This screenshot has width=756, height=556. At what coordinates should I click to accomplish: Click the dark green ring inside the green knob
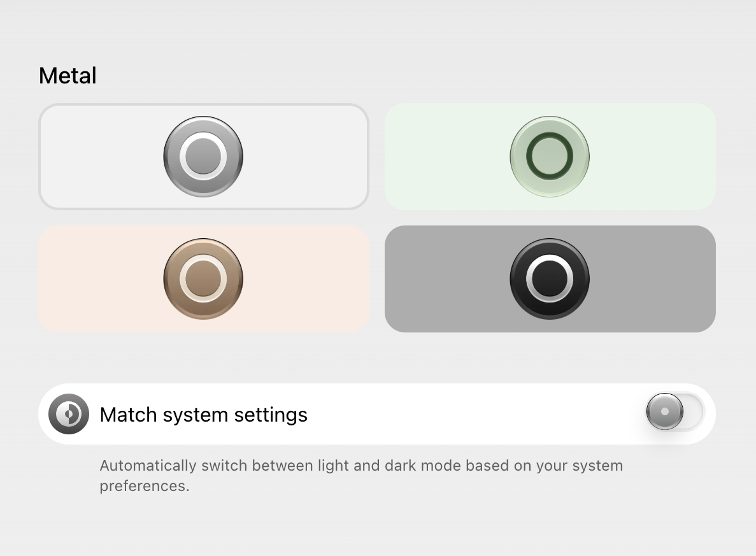pyautogui.click(x=550, y=136)
